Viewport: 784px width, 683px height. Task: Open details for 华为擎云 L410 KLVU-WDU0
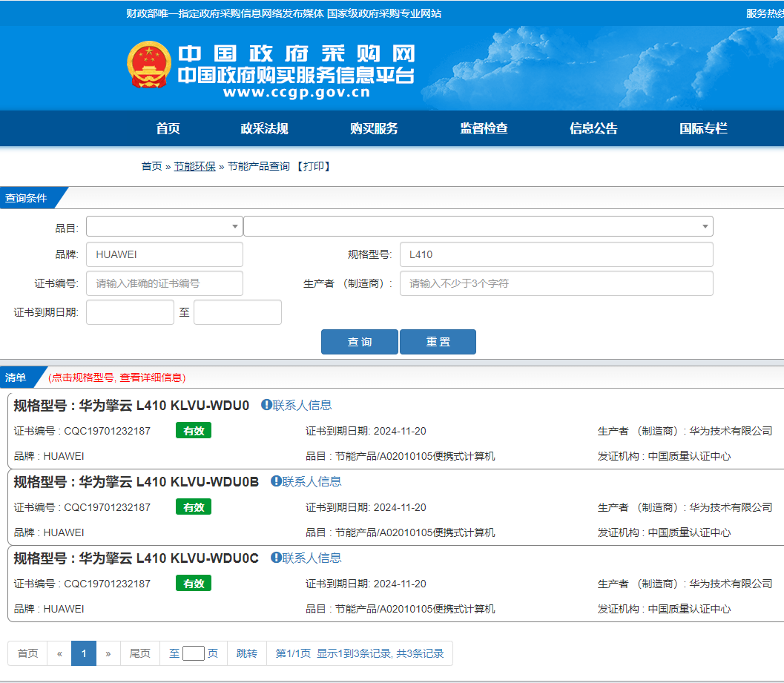164,406
